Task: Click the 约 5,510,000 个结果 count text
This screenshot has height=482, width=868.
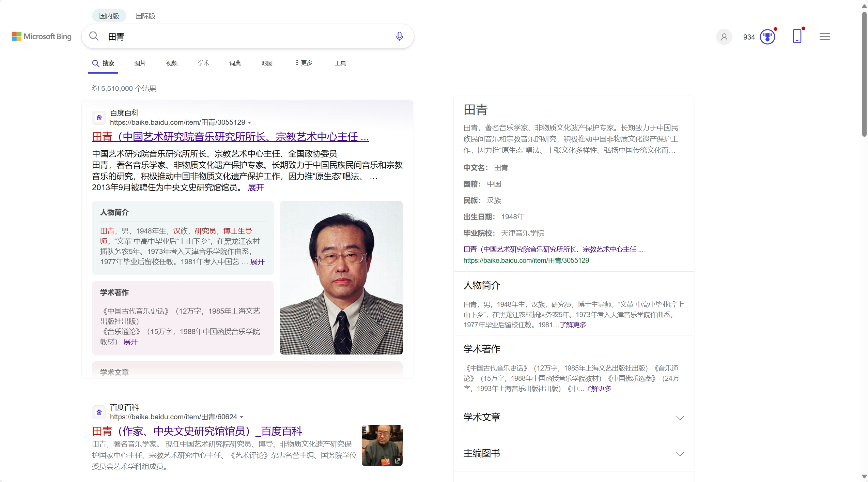Action: (x=124, y=89)
